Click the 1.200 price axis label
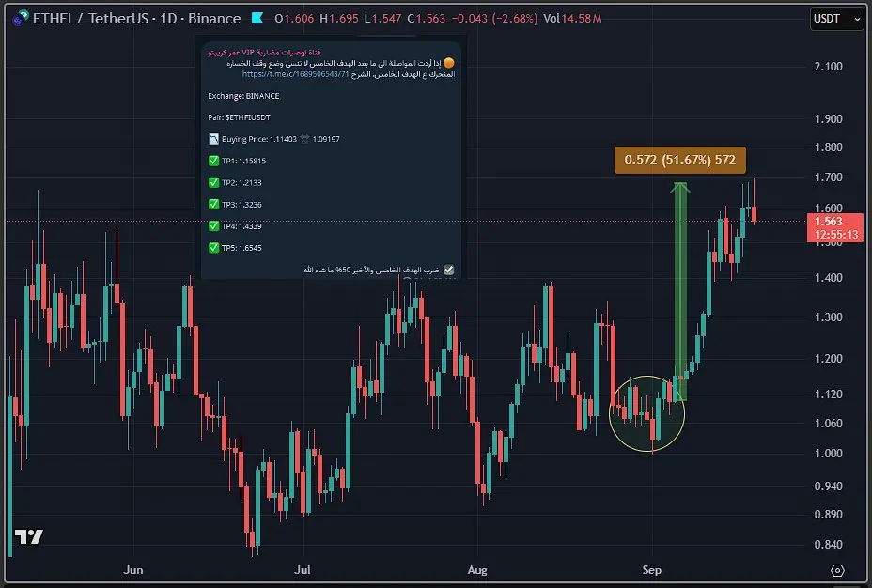 (829, 358)
